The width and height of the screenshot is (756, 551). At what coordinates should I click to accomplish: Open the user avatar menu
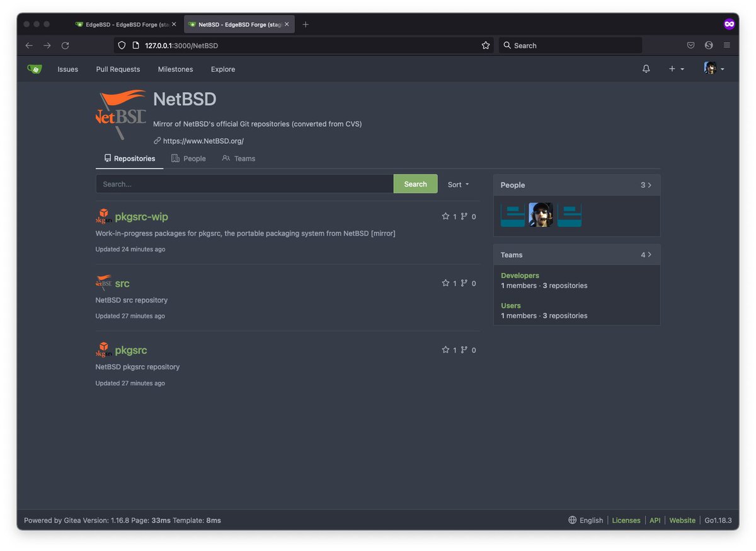714,69
